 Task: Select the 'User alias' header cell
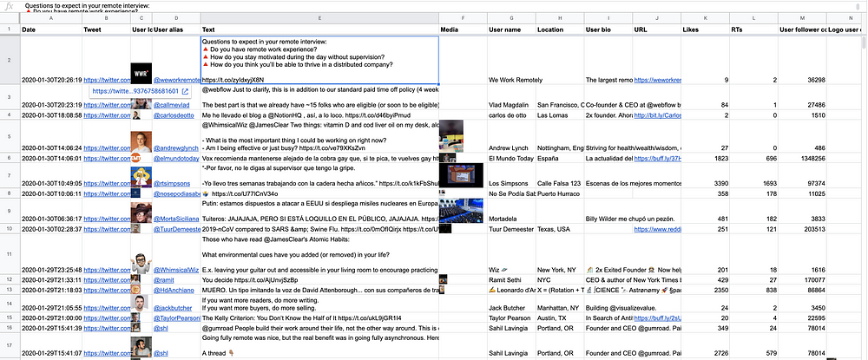click(176, 29)
